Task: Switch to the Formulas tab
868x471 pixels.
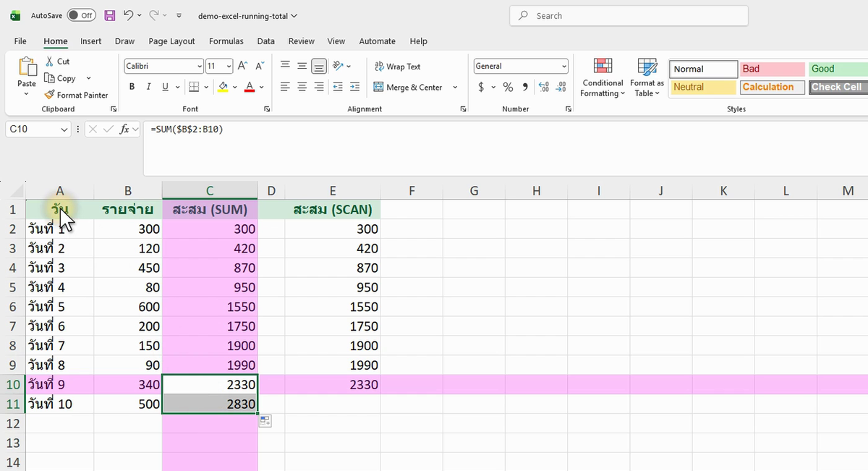Action: (226, 41)
